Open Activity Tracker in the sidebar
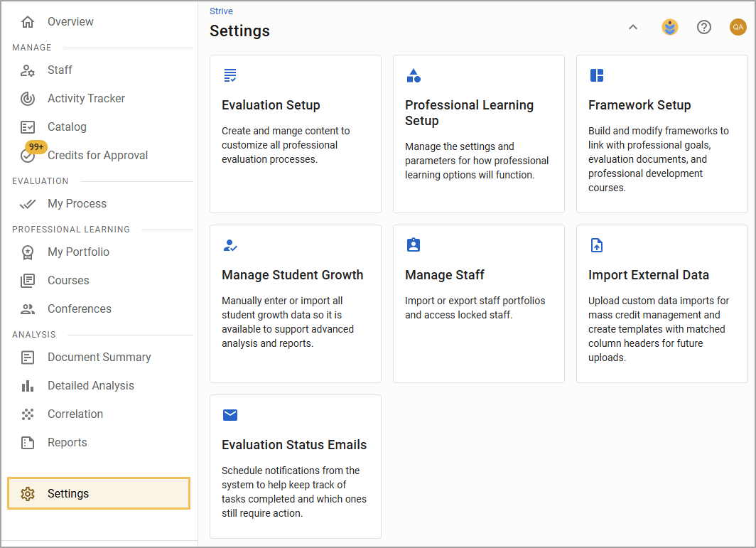Image resolution: width=756 pixels, height=548 pixels. tap(86, 99)
